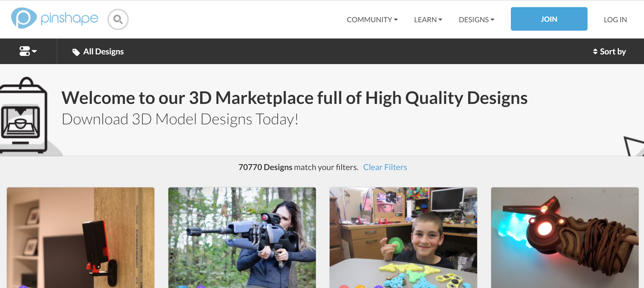Select the All Designs tag
Screen dimensions: 644x288
click(x=98, y=52)
